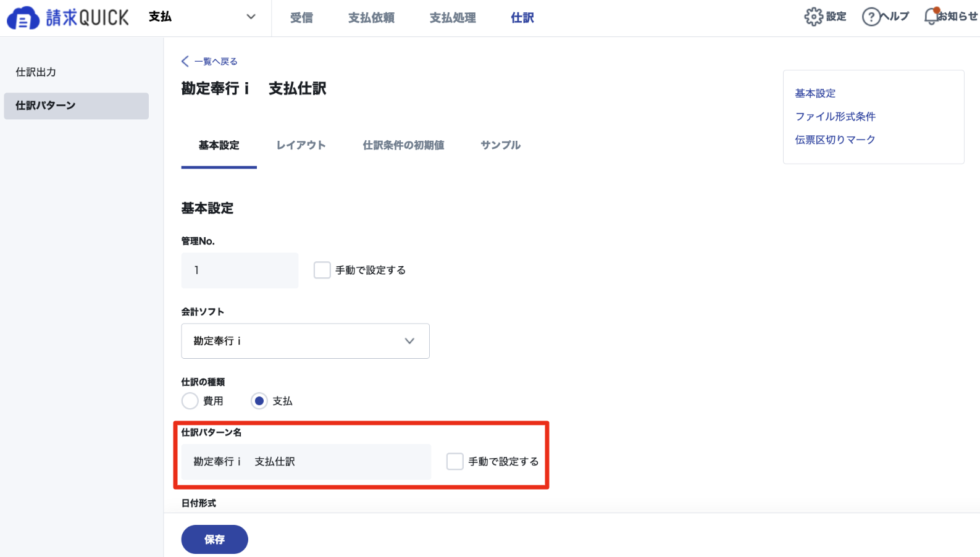Viewport: 980px width, 557px height.
Task: Click the 請求QUICK cloud logo icon
Action: tap(23, 18)
